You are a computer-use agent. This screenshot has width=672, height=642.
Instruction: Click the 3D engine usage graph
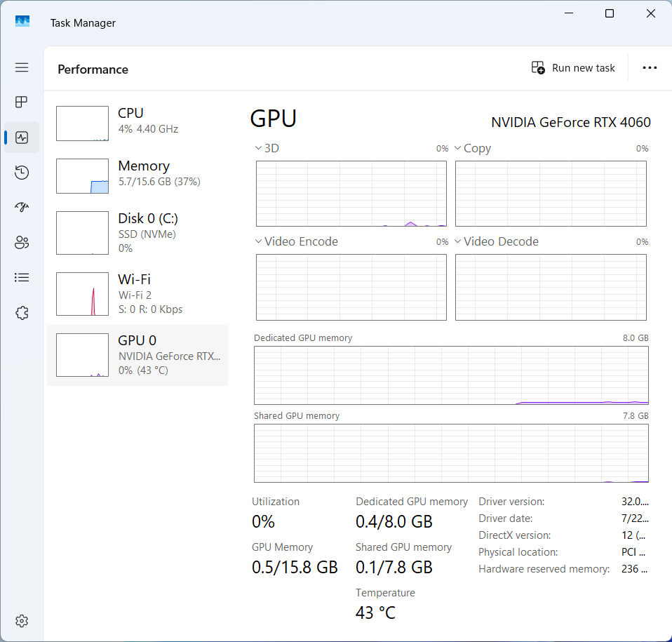(351, 194)
